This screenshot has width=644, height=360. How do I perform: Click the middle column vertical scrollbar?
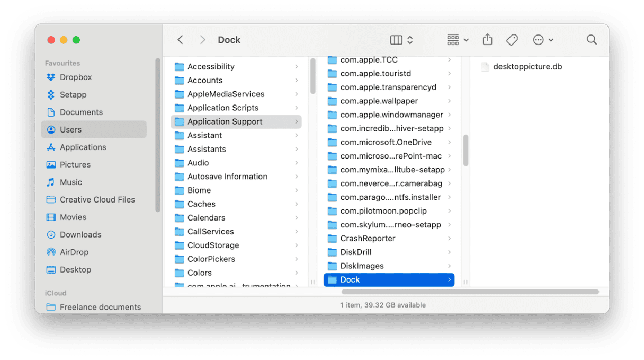pyautogui.click(x=466, y=150)
